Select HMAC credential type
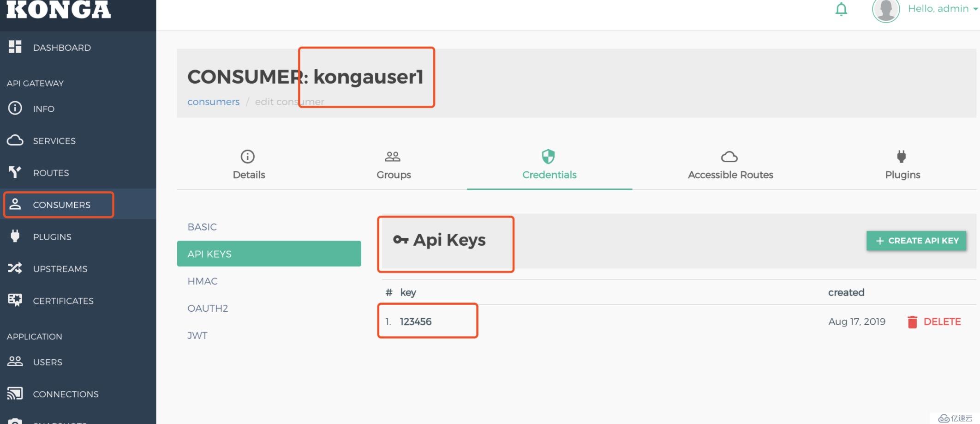Viewport: 980px width, 424px height. point(269,281)
